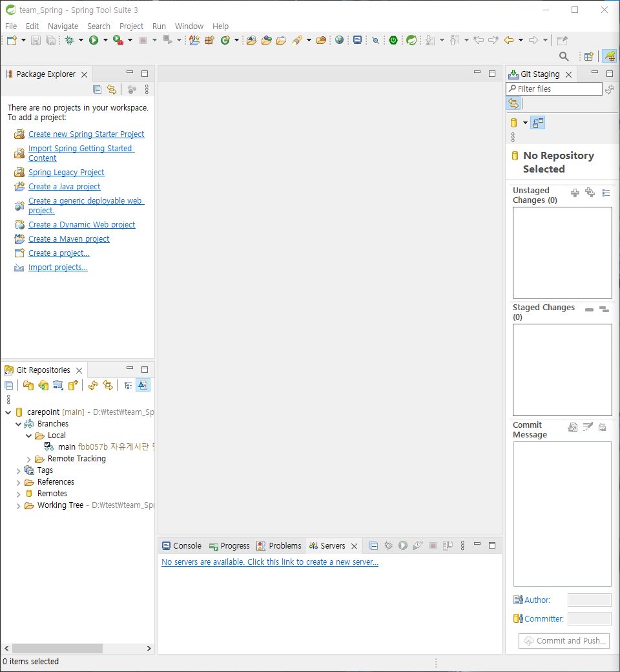Open the File menu

click(x=11, y=26)
